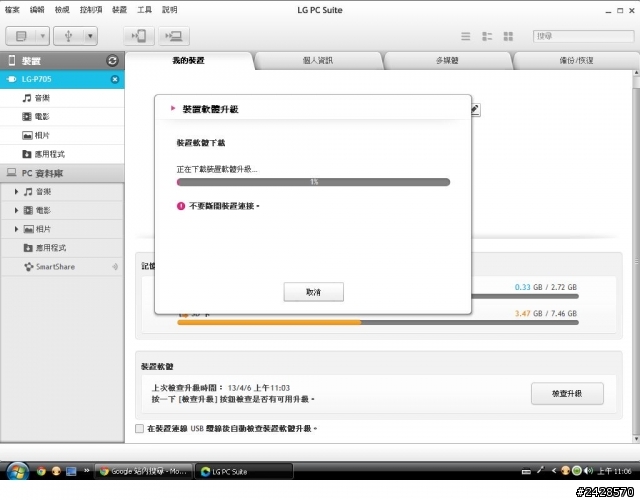Disconnect LG-P705 with the X icon
640x500 pixels.
[115, 79]
